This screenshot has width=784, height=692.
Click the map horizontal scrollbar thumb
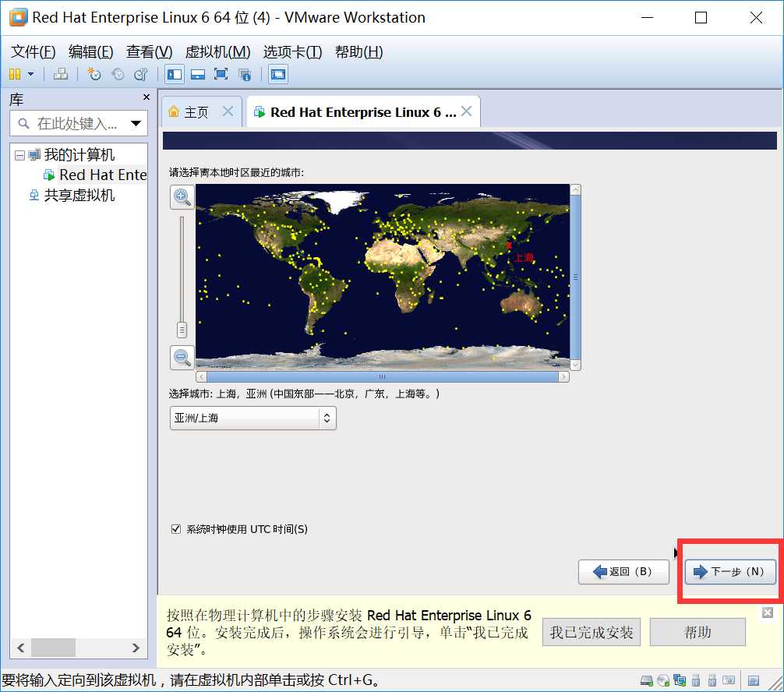click(383, 376)
